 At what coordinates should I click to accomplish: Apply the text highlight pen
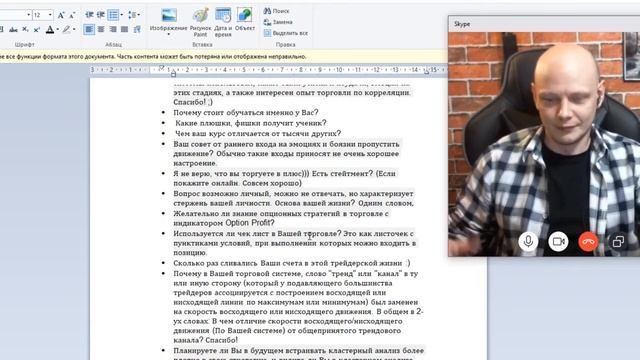[67, 29]
